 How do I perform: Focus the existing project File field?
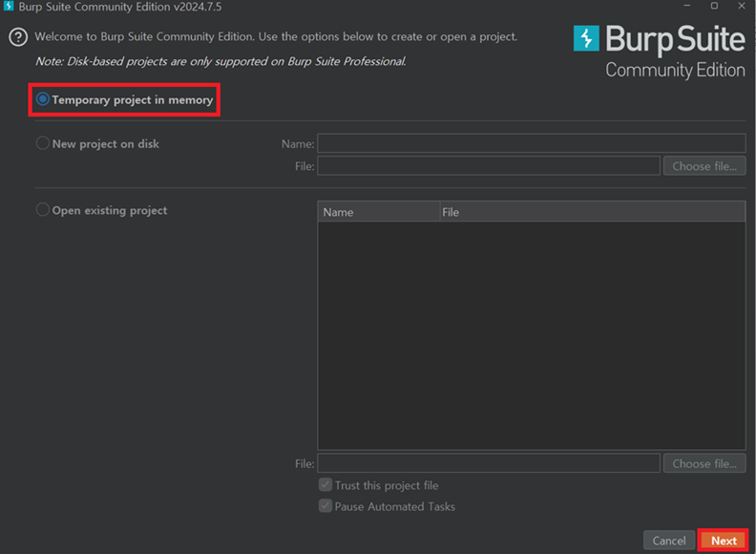pyautogui.click(x=489, y=463)
